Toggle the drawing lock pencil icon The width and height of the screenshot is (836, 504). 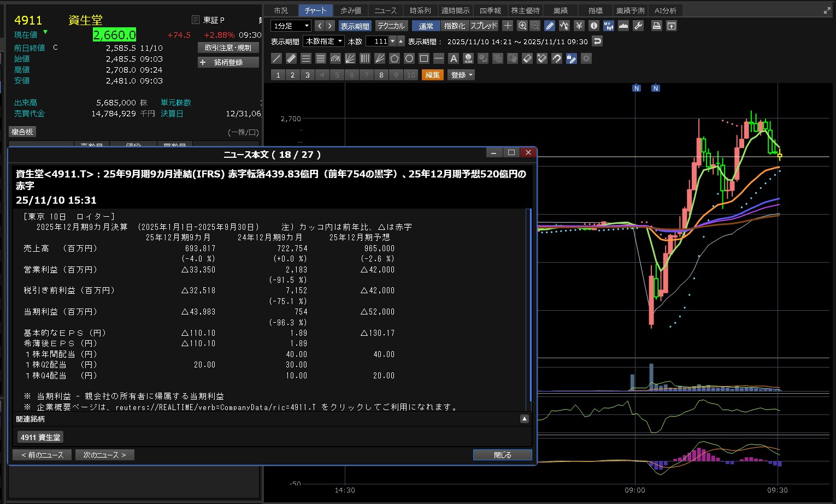[571, 58]
